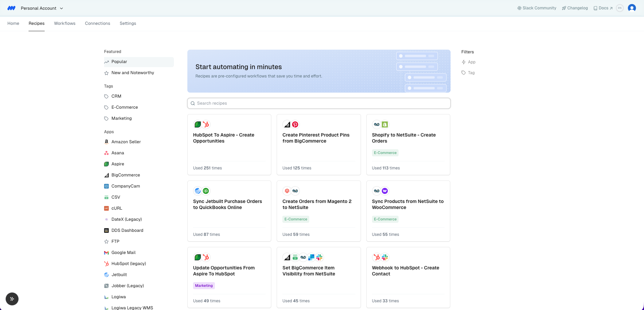Filter by E-Commerce tag in sidebar
644x310 pixels.
[x=139, y=107]
